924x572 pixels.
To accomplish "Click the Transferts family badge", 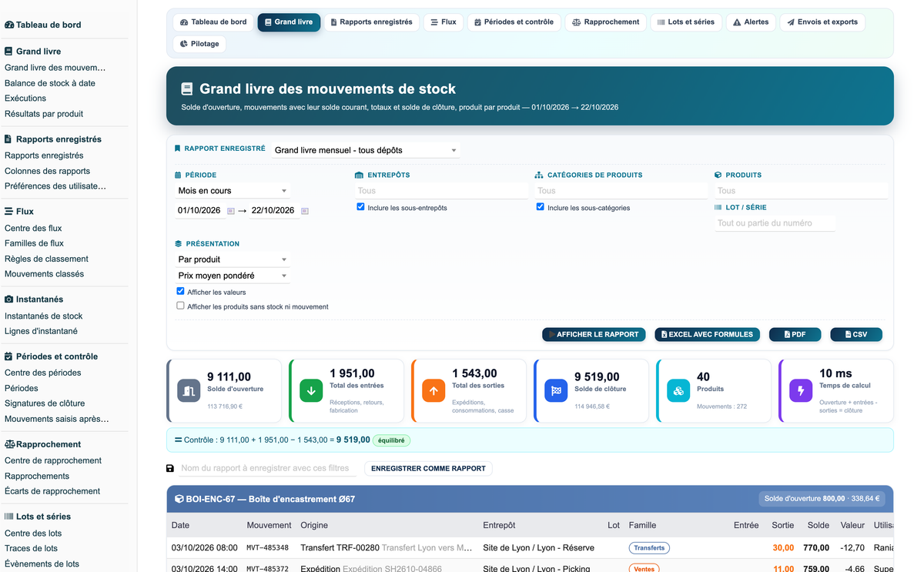I will click(x=649, y=548).
